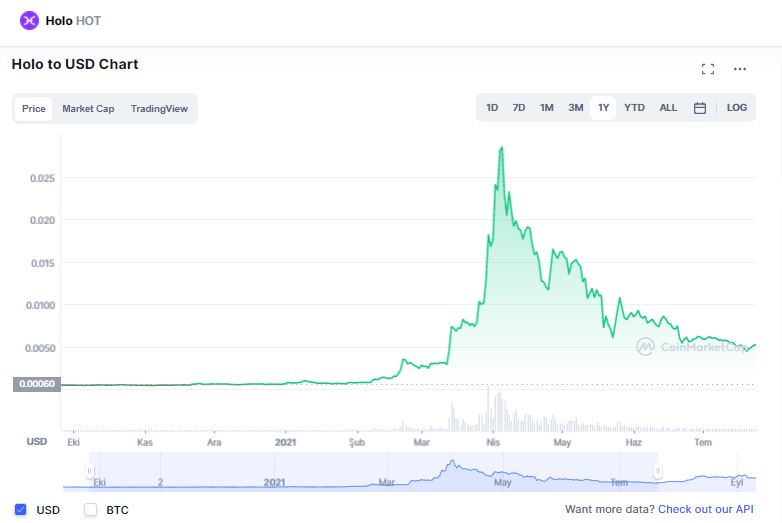The width and height of the screenshot is (782, 523).
Task: Click the tallest volume bar near Nis
Action: pyautogui.click(x=488, y=408)
